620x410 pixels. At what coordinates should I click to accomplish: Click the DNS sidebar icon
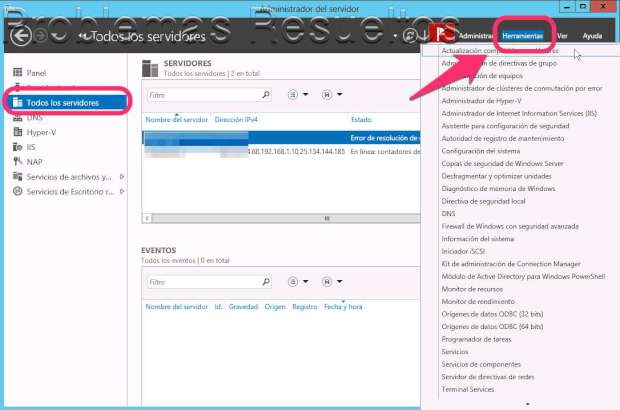[x=17, y=118]
